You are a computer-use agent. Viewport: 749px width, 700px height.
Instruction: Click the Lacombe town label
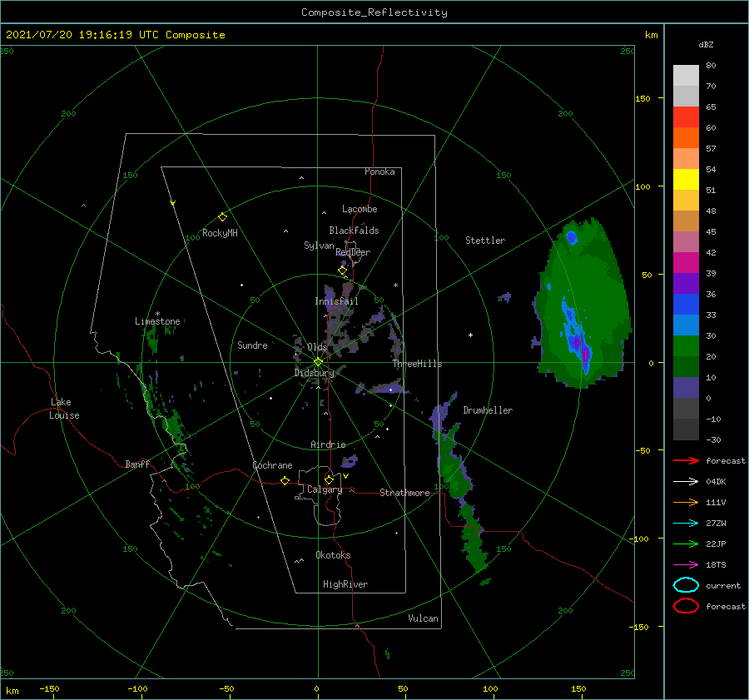(x=360, y=209)
